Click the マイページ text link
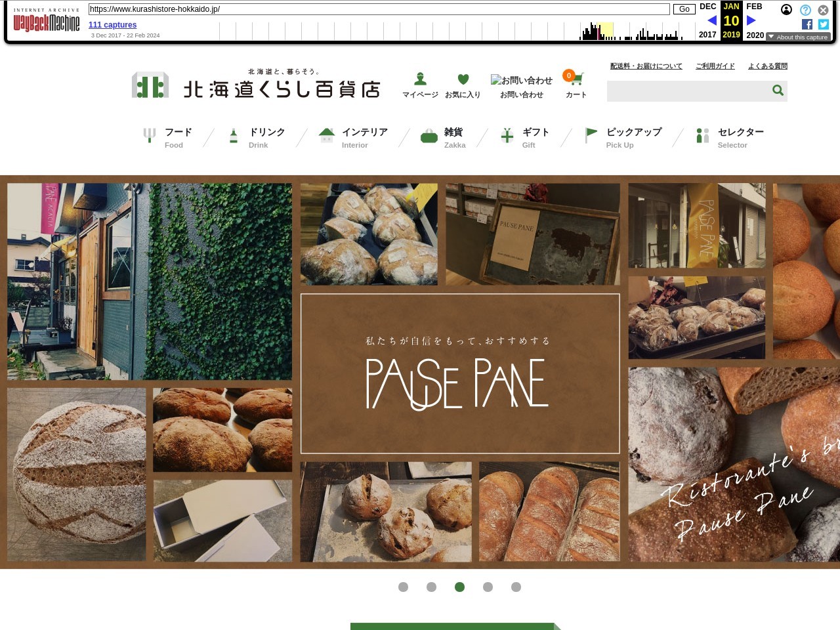The height and width of the screenshot is (630, 840). (421, 94)
